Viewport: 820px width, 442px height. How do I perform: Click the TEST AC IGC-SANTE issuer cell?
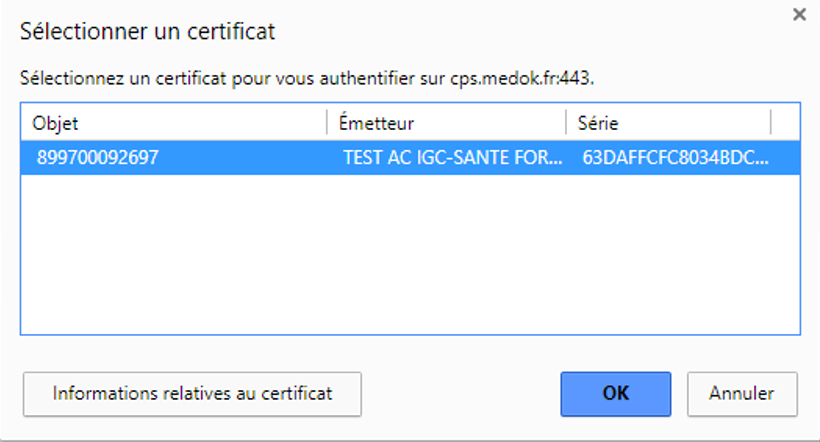453,157
